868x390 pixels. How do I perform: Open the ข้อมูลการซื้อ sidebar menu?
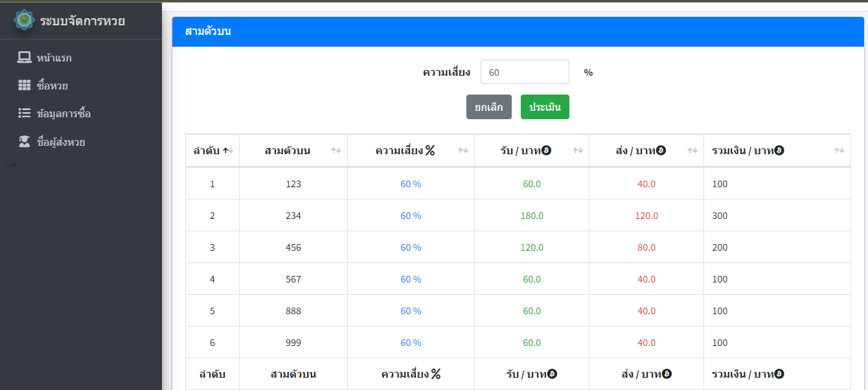point(63,113)
